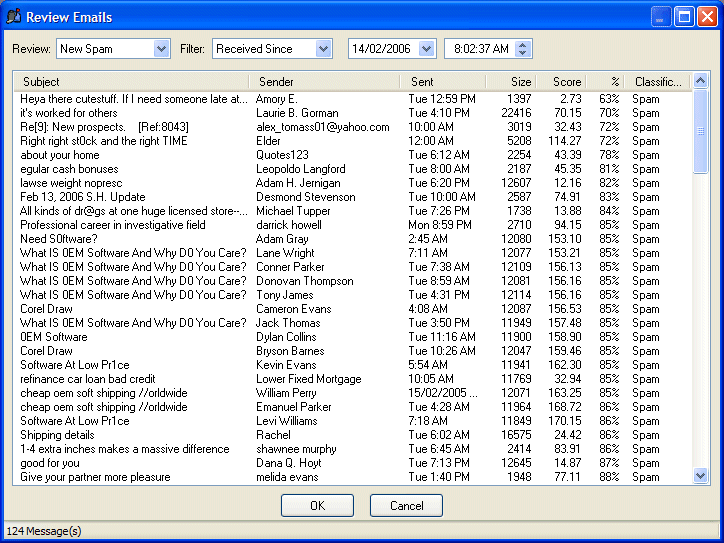Select email 'Professional career in investigative field'
Screen dimensions: 724x543
pyautogui.click(x=113, y=225)
